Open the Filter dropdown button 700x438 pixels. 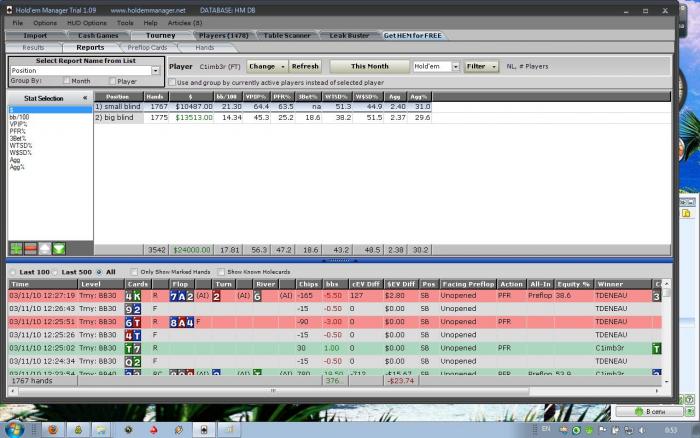coord(481,67)
